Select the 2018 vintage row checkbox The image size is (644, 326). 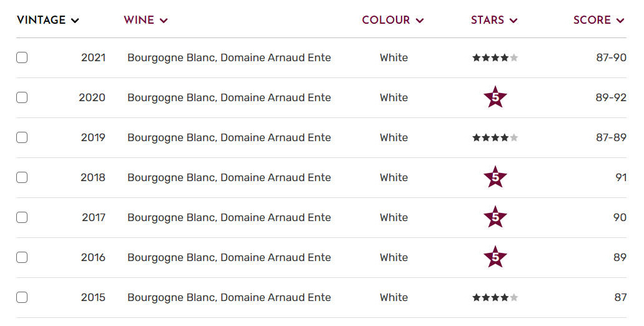pos(22,177)
